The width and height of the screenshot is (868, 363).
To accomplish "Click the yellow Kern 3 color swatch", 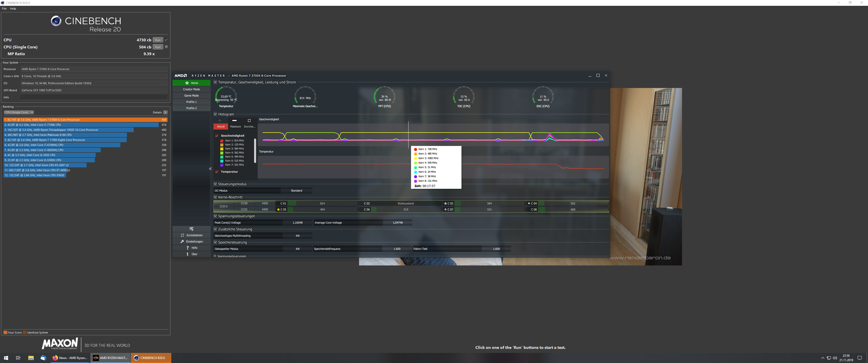I will pos(222,148).
